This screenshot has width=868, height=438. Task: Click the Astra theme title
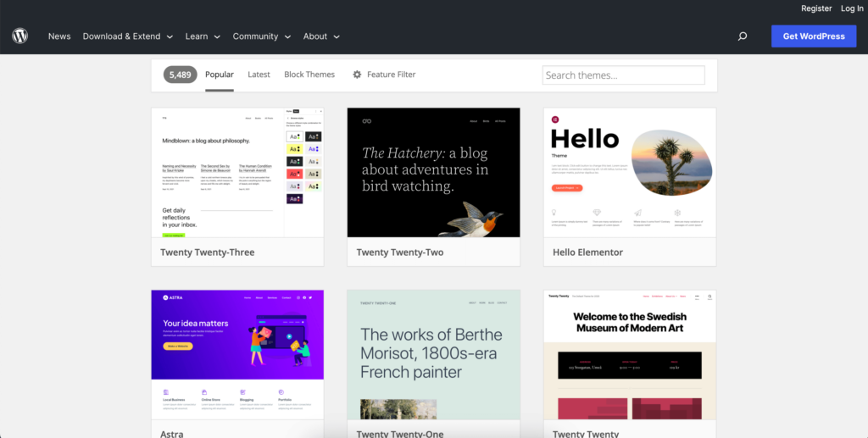171,434
